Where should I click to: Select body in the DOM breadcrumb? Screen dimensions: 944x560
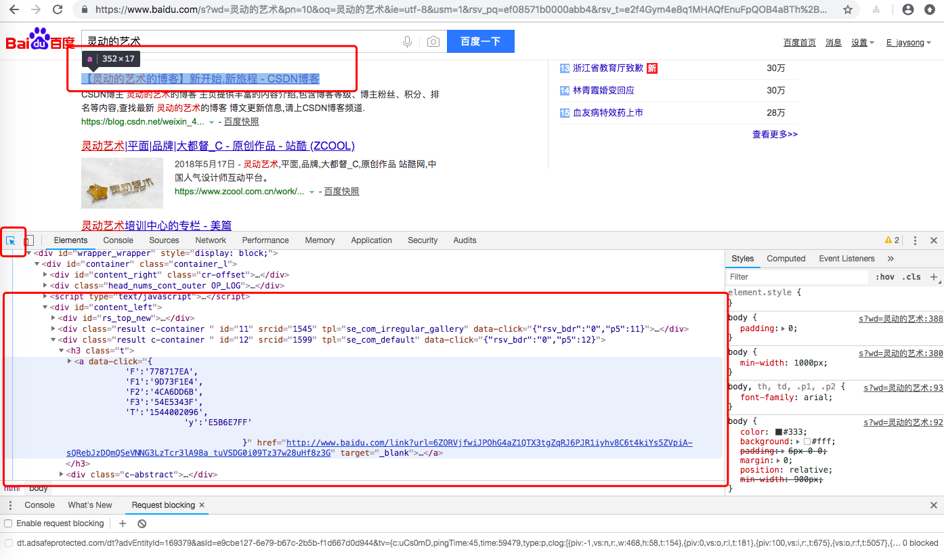38,488
